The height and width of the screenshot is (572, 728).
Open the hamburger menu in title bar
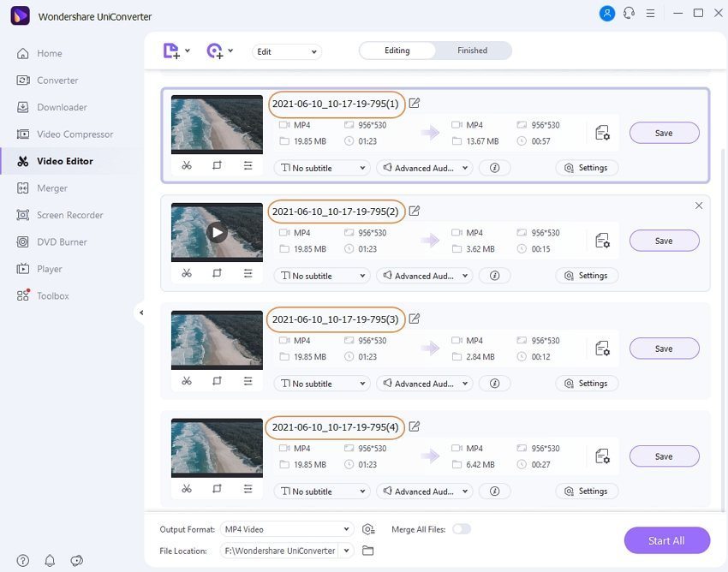click(650, 14)
